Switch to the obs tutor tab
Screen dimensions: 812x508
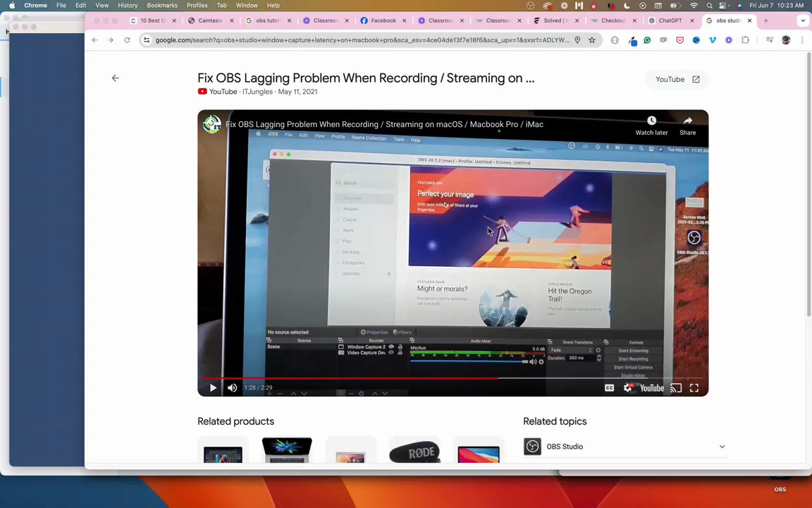pyautogui.click(x=267, y=20)
